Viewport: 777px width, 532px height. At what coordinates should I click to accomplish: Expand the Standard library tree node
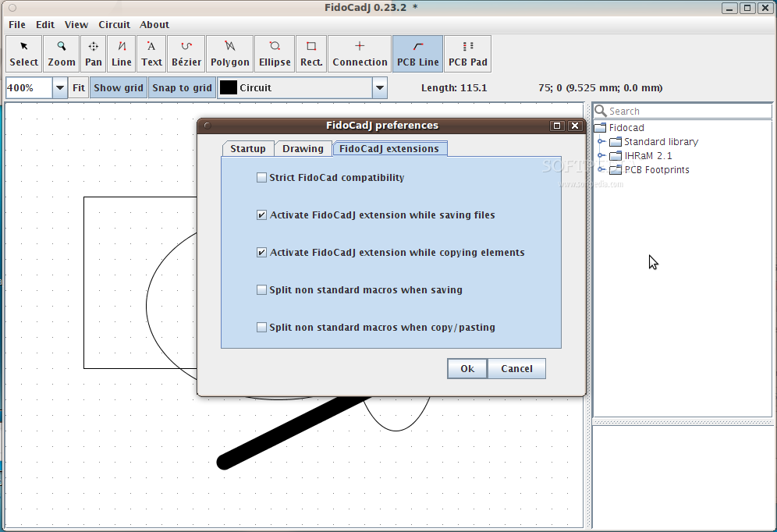[601, 142]
